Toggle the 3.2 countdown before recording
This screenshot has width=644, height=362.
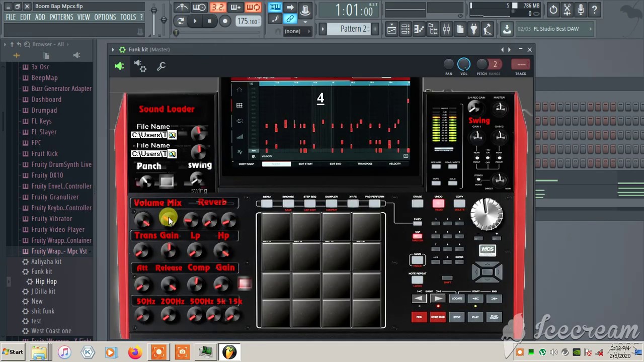(217, 7)
